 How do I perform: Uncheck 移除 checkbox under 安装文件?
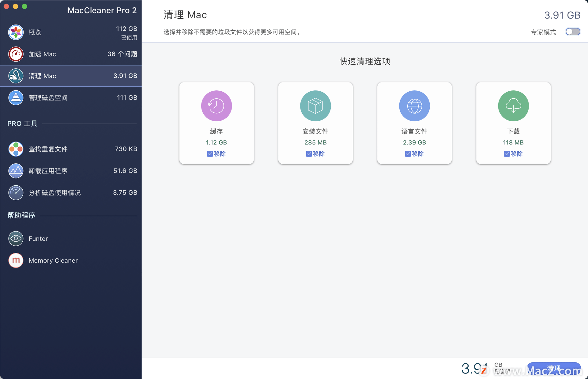[309, 154]
